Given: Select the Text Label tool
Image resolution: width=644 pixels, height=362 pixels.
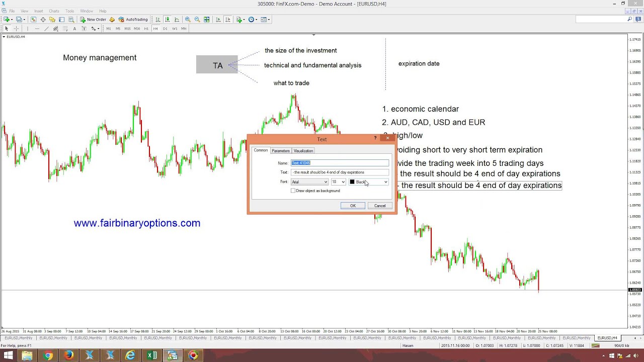Looking at the screenshot, I should tap(84, 29).
